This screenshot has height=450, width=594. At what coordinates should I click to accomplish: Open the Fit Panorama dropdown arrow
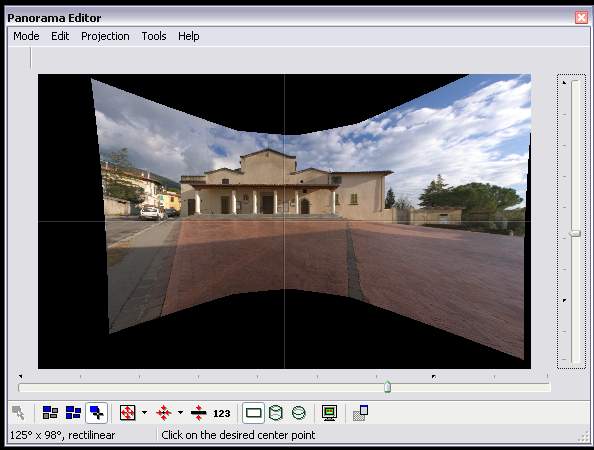(144, 412)
